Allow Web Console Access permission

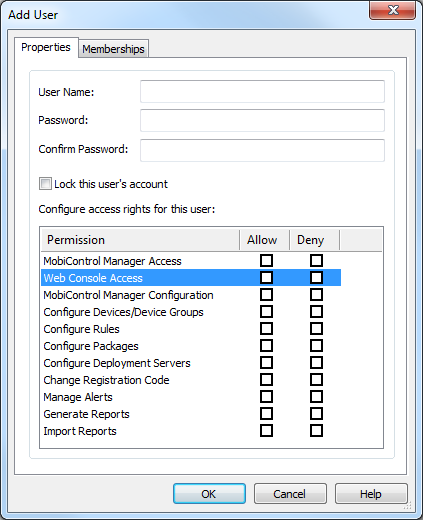point(266,278)
